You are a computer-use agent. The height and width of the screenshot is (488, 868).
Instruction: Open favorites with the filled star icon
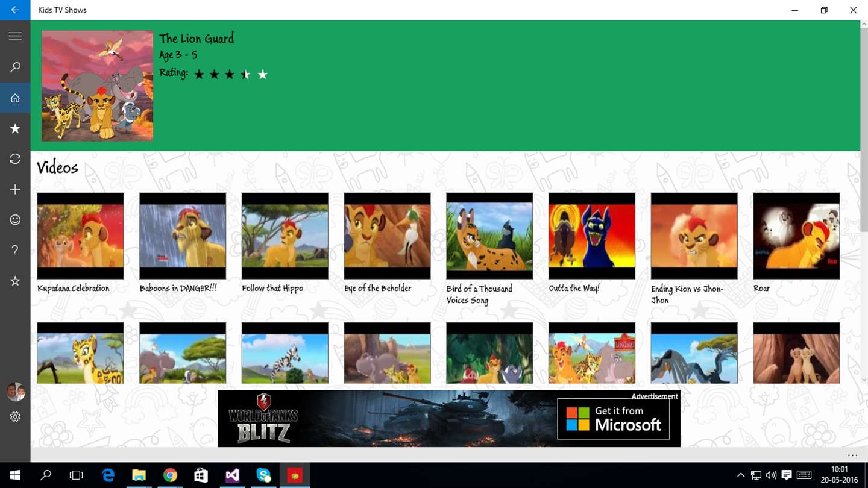point(15,128)
